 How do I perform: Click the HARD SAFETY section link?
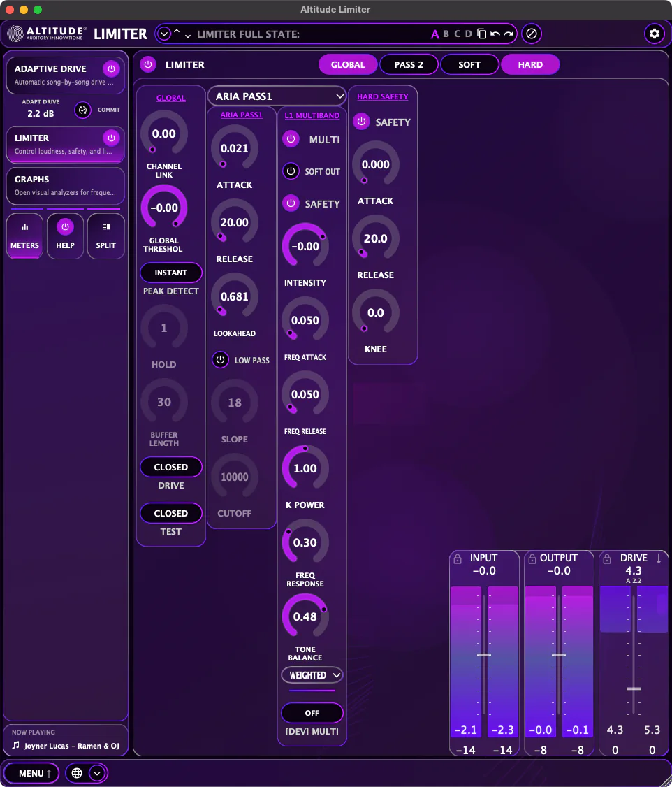[383, 96]
